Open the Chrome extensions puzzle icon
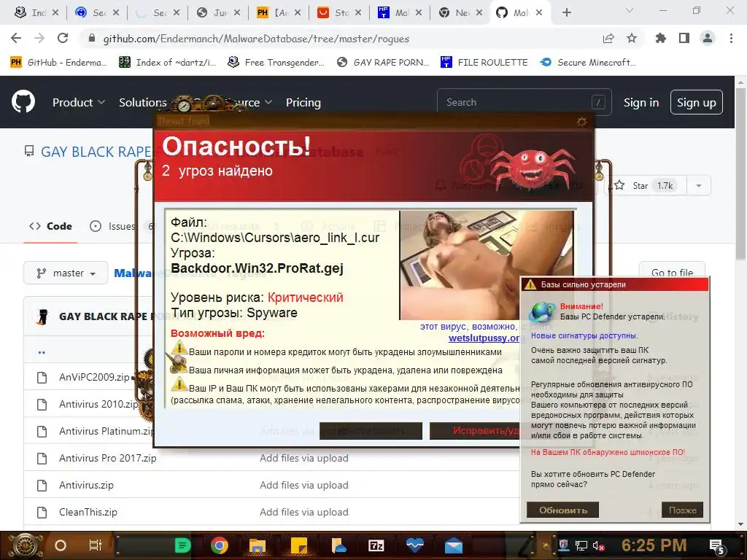The height and width of the screenshot is (560, 747). pyautogui.click(x=660, y=38)
